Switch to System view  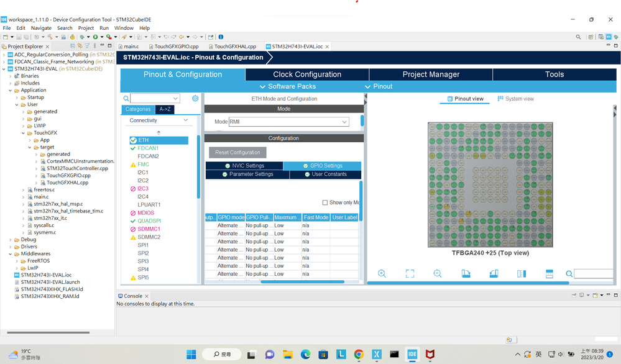click(x=516, y=99)
